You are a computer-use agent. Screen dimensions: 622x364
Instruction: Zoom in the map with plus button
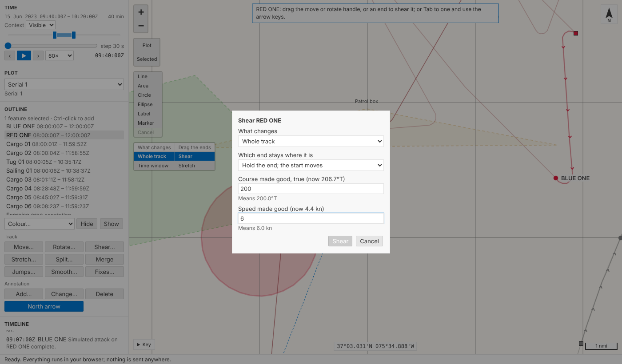(141, 12)
